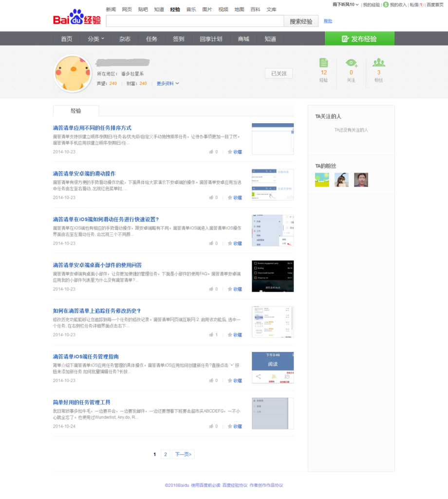Click the chick profile avatar

pos(73,74)
